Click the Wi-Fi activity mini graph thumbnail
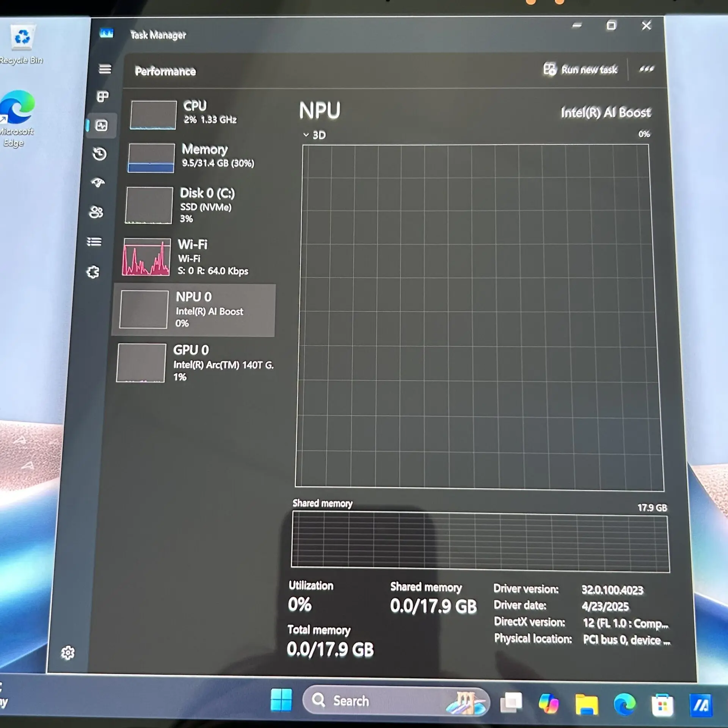 click(146, 257)
